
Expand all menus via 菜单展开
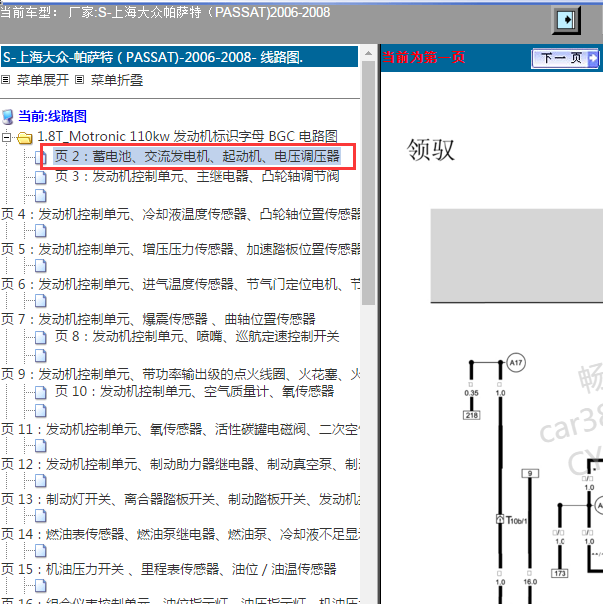point(42,80)
